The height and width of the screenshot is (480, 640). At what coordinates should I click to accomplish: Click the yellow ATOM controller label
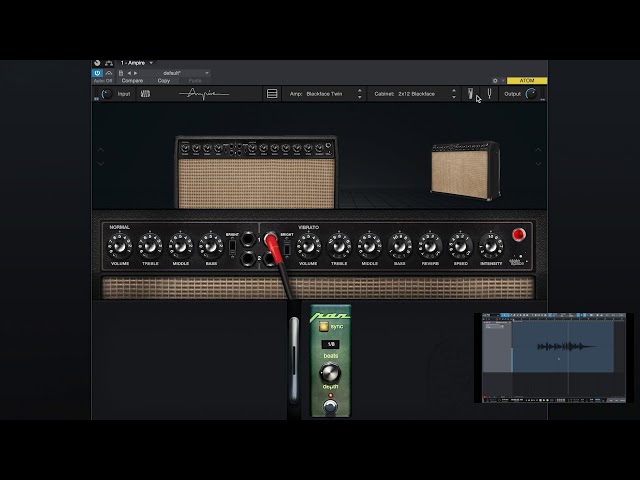pos(527,81)
